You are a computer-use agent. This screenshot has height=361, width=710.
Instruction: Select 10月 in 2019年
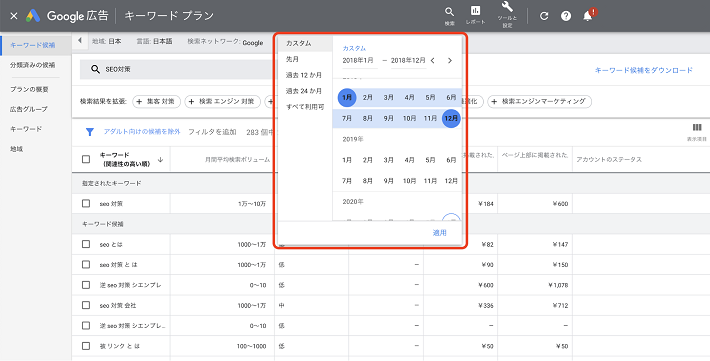[409, 181]
